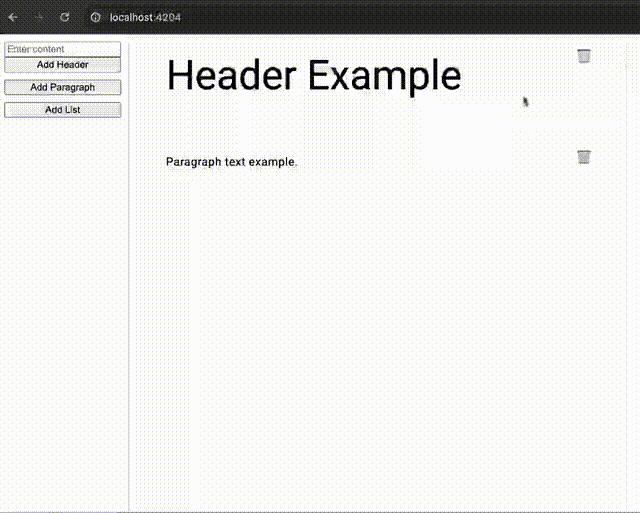640x513 pixels.
Task: Click the browser forward arrow
Action: [x=39, y=17]
